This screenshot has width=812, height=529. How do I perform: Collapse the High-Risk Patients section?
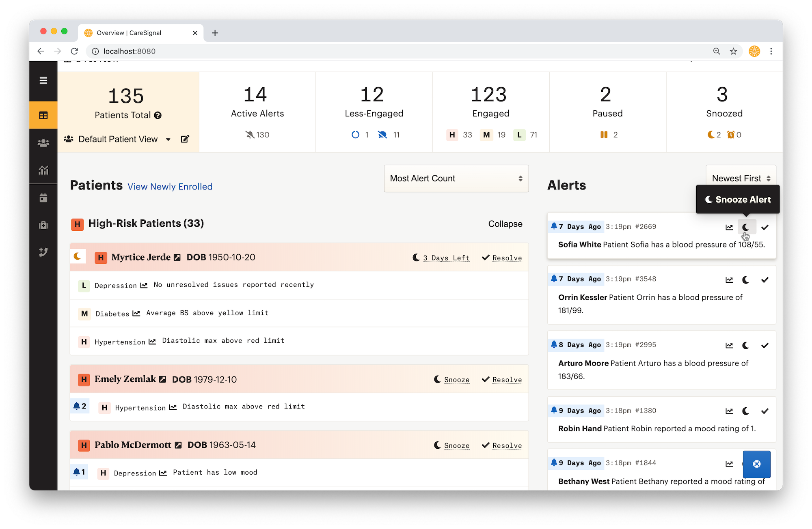point(505,224)
